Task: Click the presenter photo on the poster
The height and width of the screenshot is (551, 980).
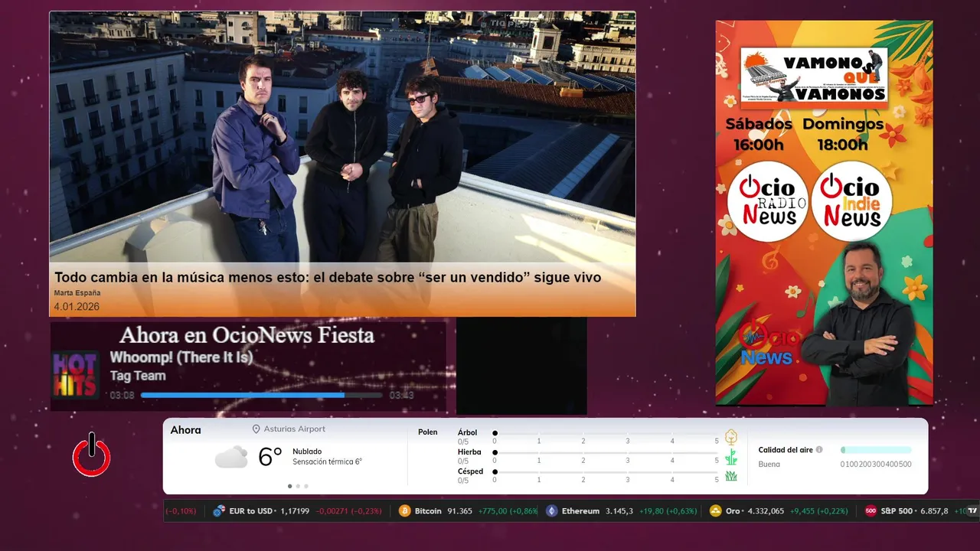Action: pyautogui.click(x=862, y=324)
